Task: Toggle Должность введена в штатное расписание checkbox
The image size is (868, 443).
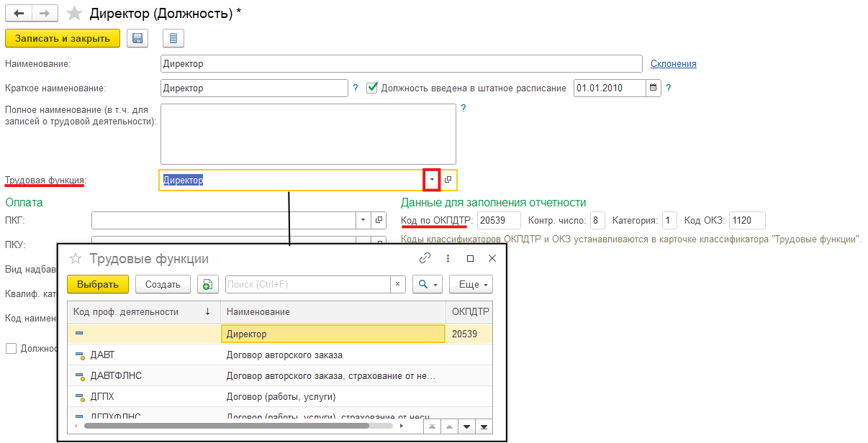Action: (x=372, y=88)
